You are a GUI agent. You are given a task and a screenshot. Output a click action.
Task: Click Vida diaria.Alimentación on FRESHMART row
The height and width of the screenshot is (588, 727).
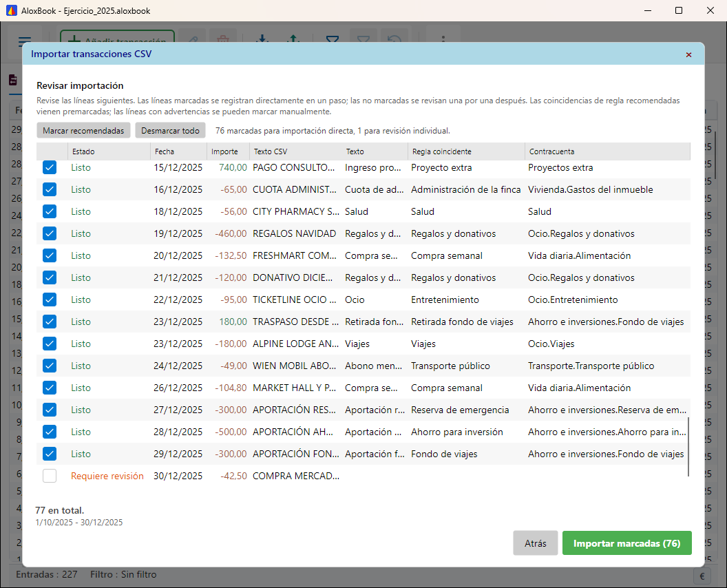click(x=579, y=255)
